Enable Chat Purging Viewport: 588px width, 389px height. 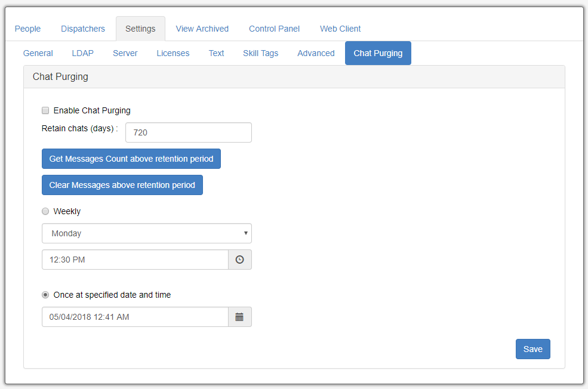(45, 110)
